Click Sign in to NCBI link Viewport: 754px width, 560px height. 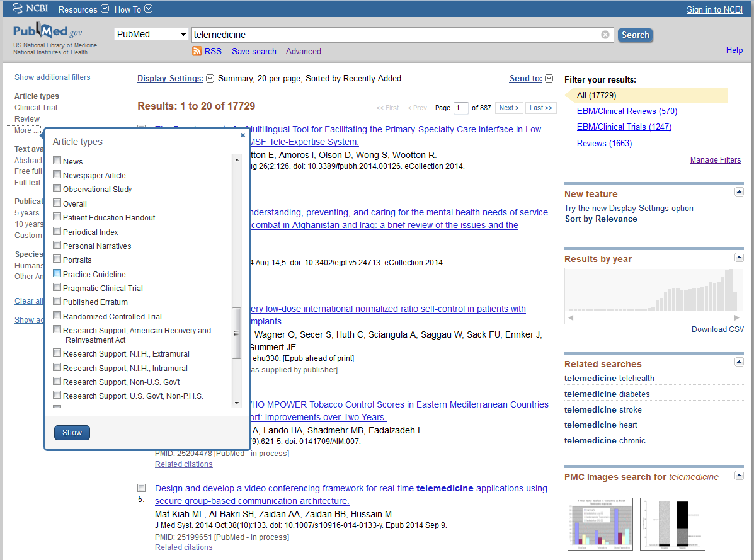714,9
